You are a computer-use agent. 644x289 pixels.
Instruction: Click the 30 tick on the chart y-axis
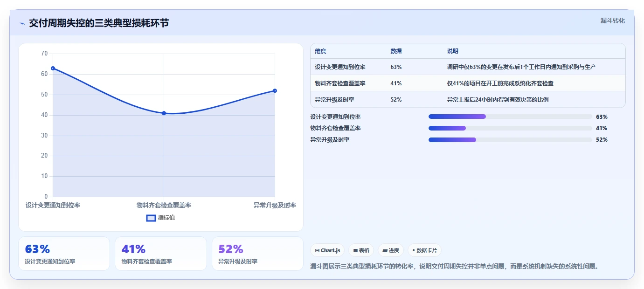click(44, 135)
